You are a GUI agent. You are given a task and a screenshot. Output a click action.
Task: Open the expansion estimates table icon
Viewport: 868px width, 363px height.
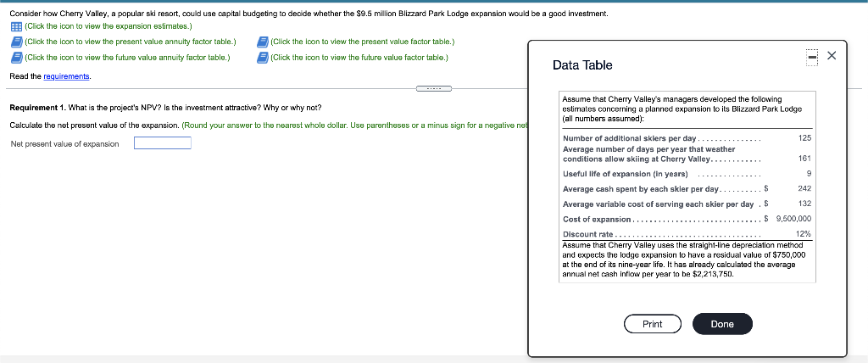(x=16, y=26)
